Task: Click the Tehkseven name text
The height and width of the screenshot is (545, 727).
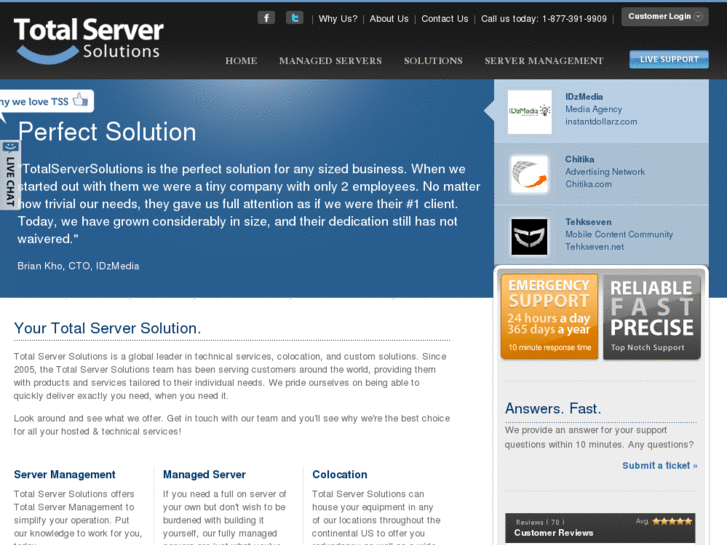Action: (x=588, y=222)
